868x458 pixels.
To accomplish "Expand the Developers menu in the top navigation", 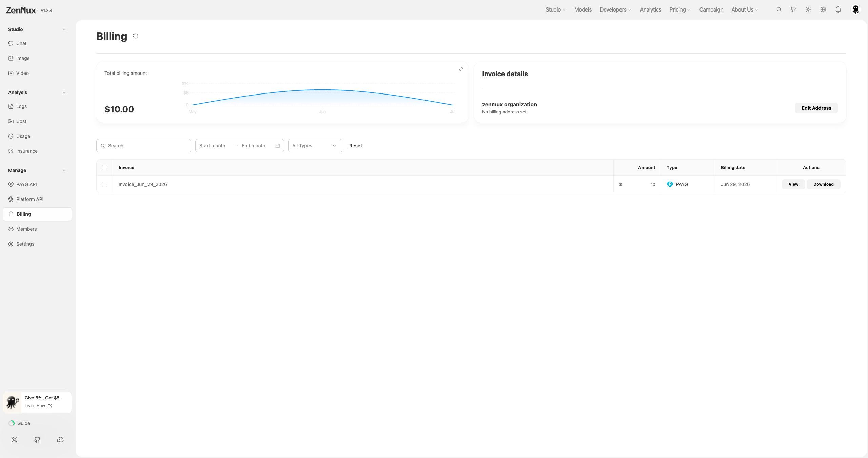I will 615,9.
